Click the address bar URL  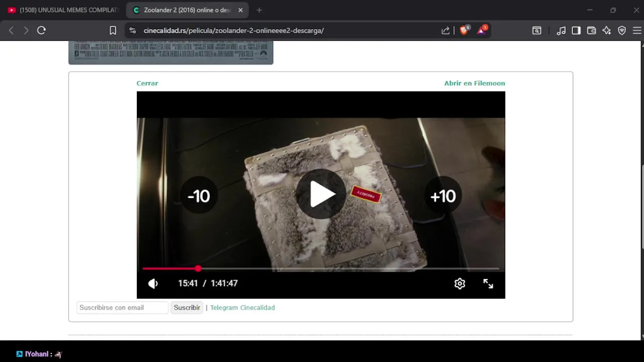[233, 30]
